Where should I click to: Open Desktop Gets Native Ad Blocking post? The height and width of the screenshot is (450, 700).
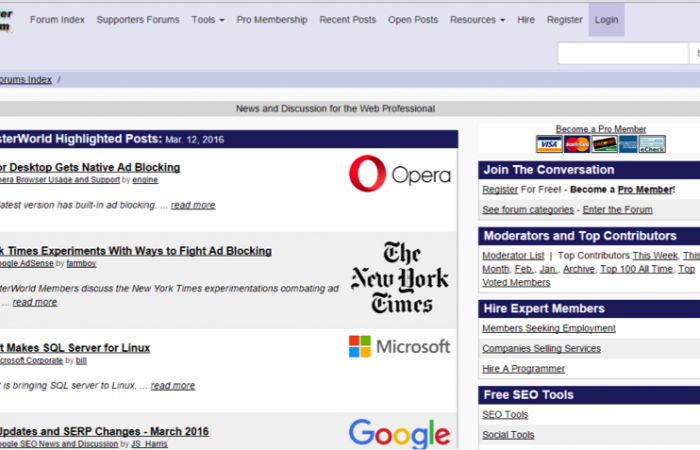90,167
